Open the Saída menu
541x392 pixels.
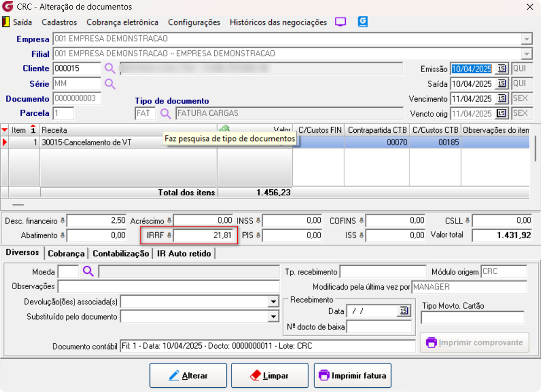pos(23,22)
